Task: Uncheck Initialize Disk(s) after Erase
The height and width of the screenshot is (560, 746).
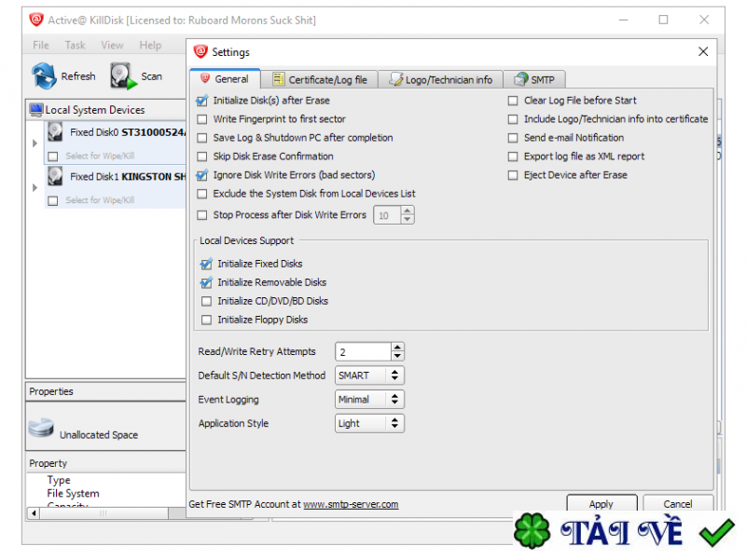Action: click(203, 101)
